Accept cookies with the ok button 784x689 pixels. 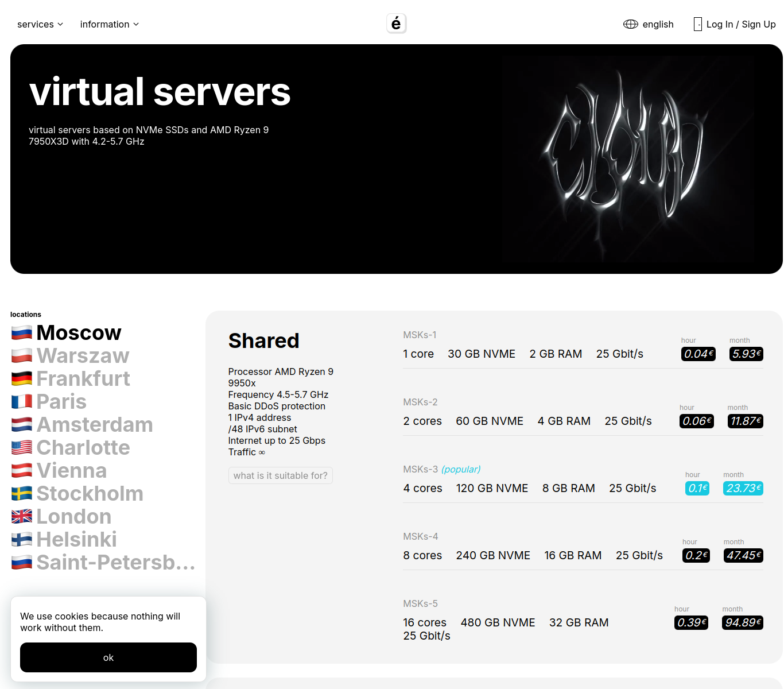coord(108,657)
